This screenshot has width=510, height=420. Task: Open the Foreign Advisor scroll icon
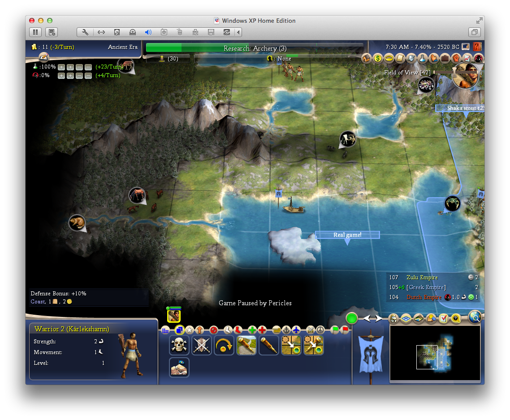click(x=400, y=58)
